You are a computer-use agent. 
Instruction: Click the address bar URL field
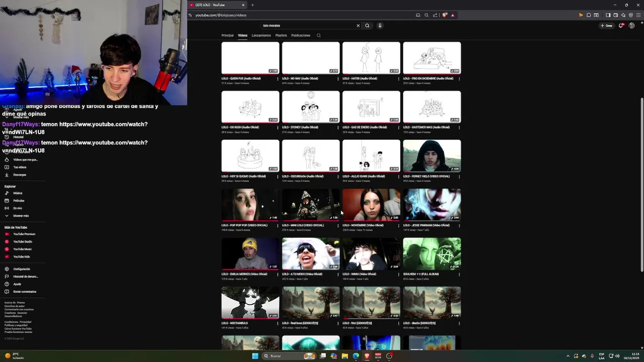[x=302, y=15]
